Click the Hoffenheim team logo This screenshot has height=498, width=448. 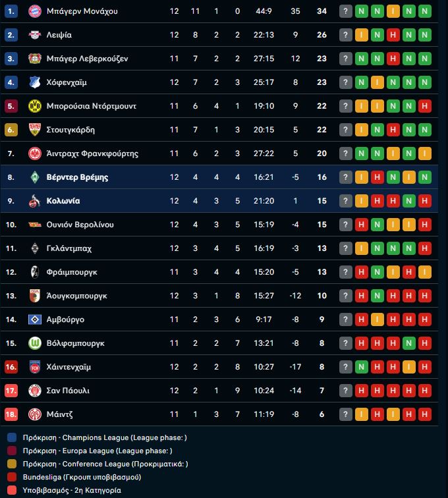point(35,82)
